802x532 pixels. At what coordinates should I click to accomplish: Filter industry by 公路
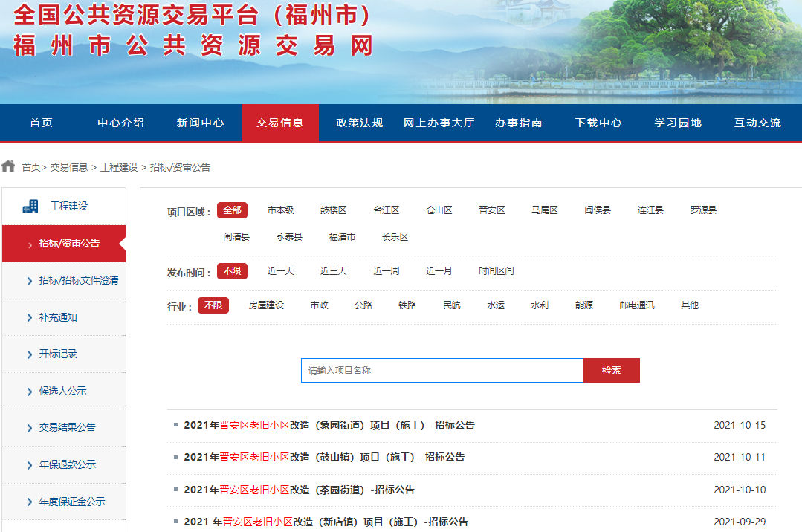point(363,305)
